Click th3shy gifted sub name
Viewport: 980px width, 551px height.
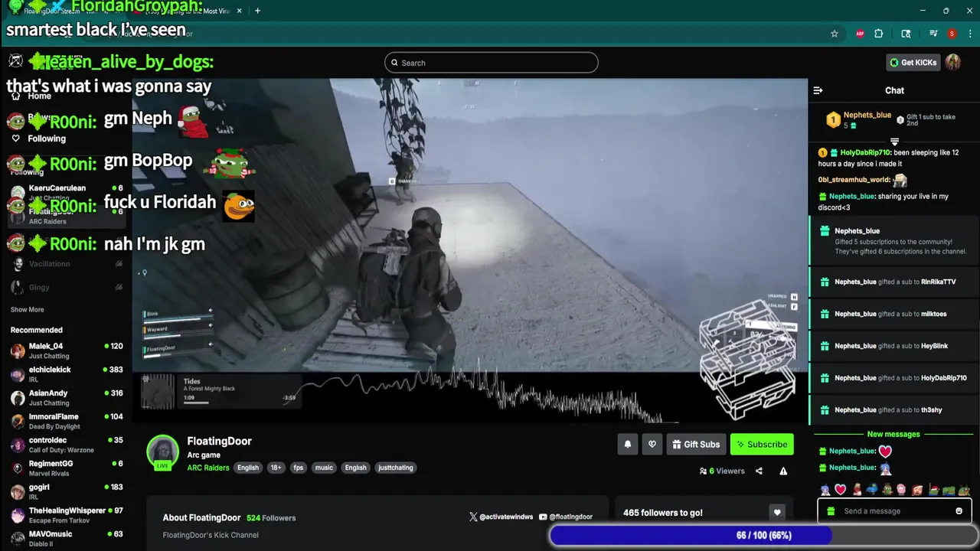932,410
